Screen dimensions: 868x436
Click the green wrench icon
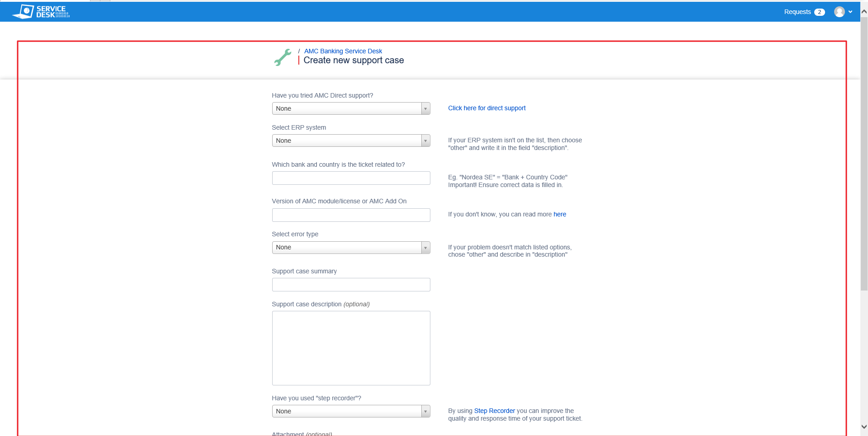[x=283, y=57]
